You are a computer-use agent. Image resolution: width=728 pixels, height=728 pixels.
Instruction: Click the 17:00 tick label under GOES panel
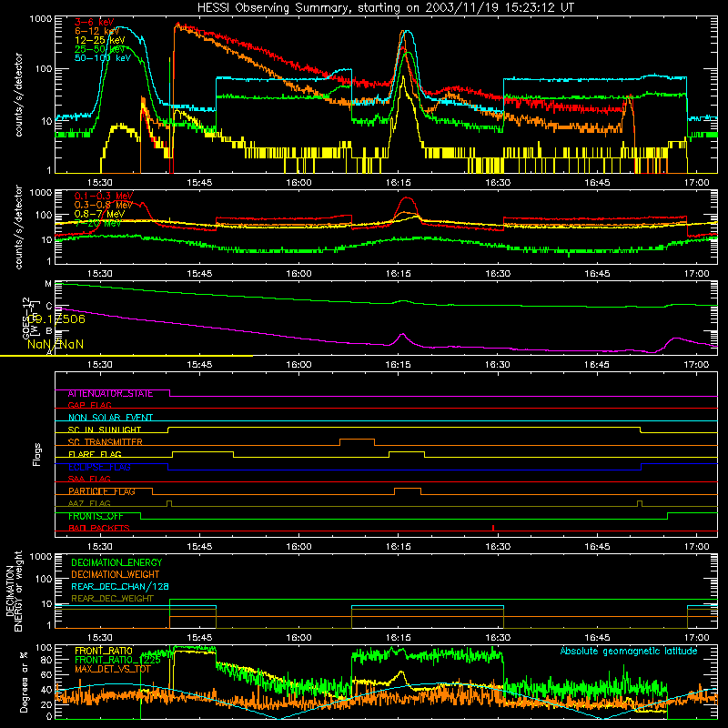point(696,365)
